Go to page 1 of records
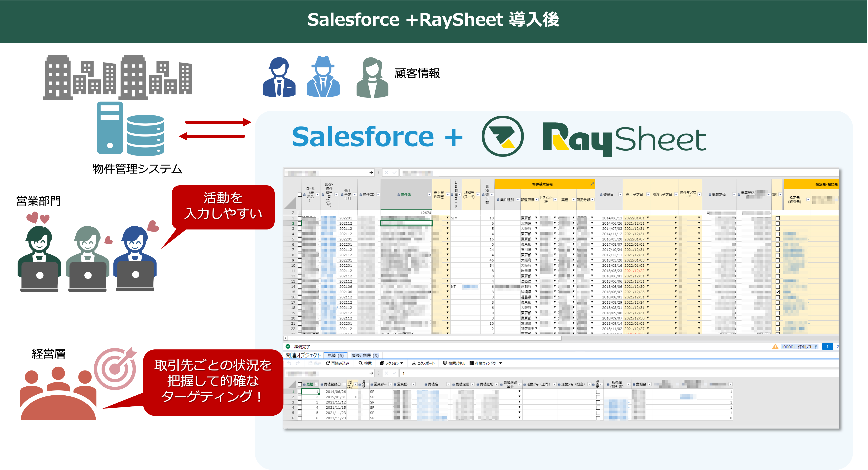Image resolution: width=868 pixels, height=470 pixels. point(827,346)
